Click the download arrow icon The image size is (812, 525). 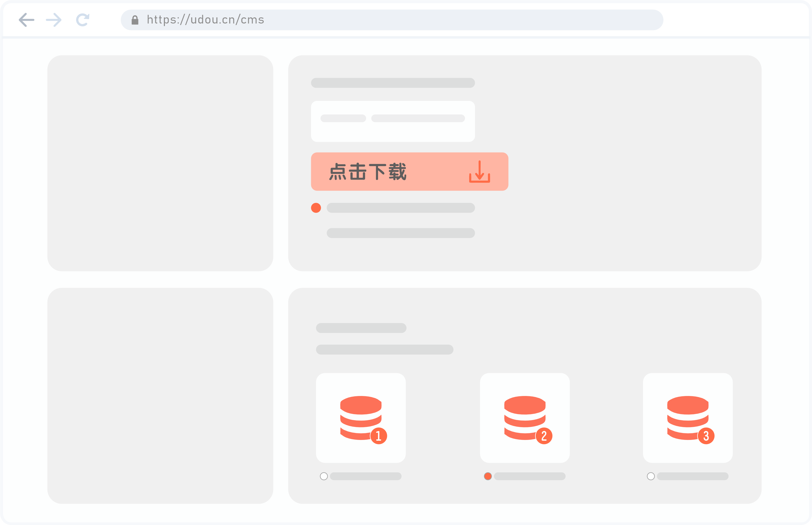coord(479,171)
